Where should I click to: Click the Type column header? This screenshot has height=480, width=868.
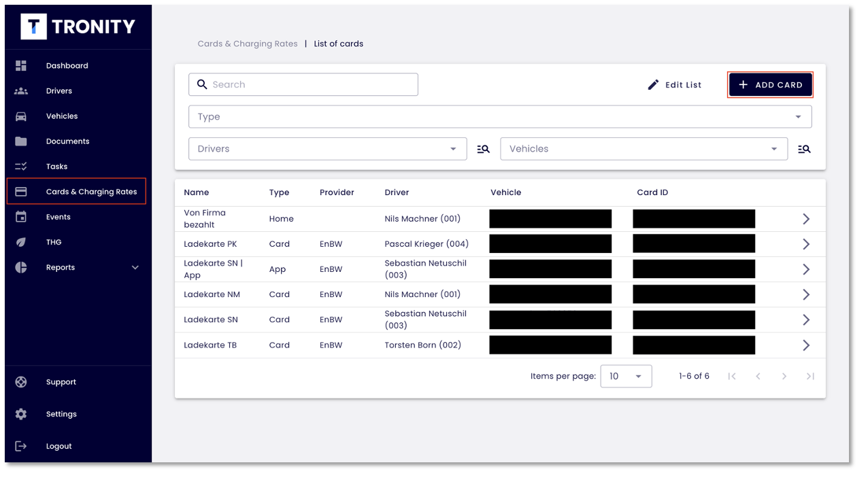(279, 192)
